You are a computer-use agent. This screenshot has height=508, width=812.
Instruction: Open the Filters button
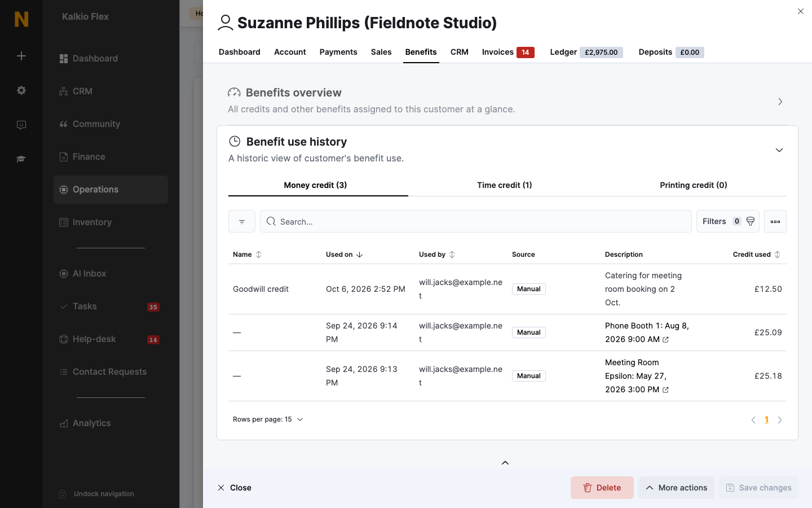(728, 221)
